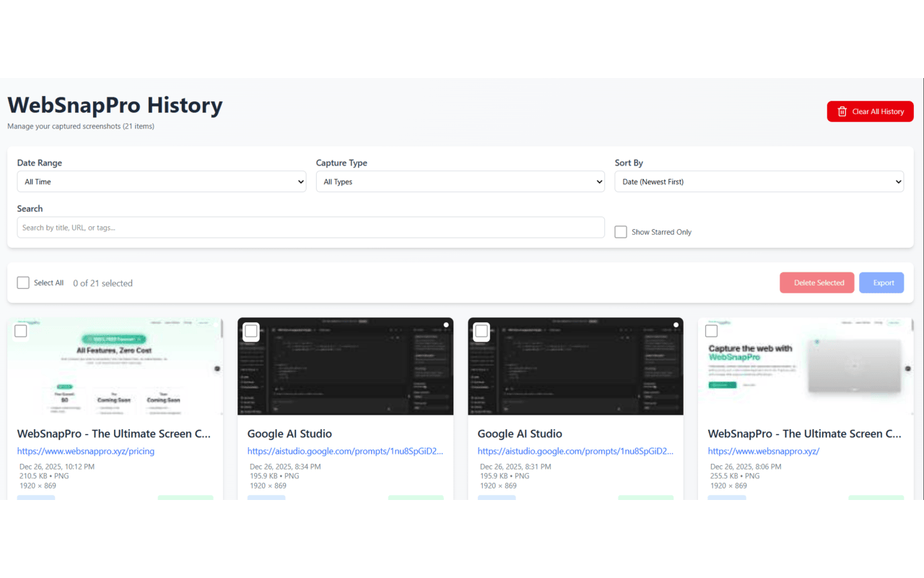Enable Show Starred Only
Screen dimensions: 924x578
click(620, 231)
